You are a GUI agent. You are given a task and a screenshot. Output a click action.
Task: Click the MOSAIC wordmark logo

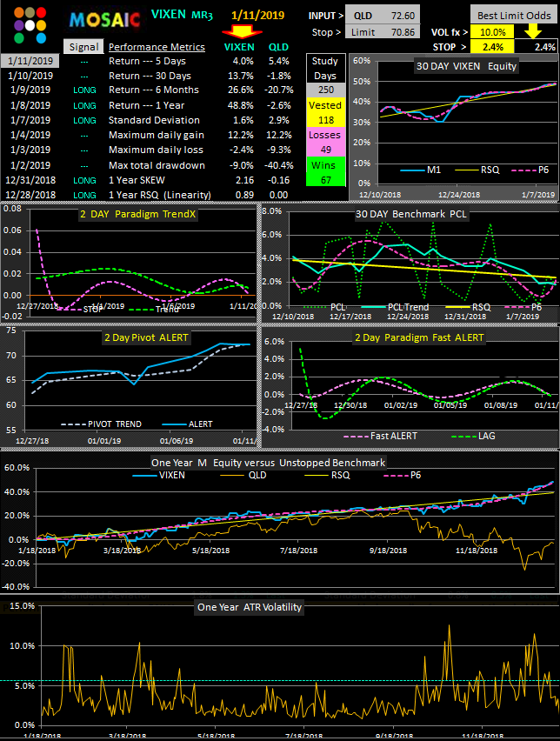[x=104, y=20]
